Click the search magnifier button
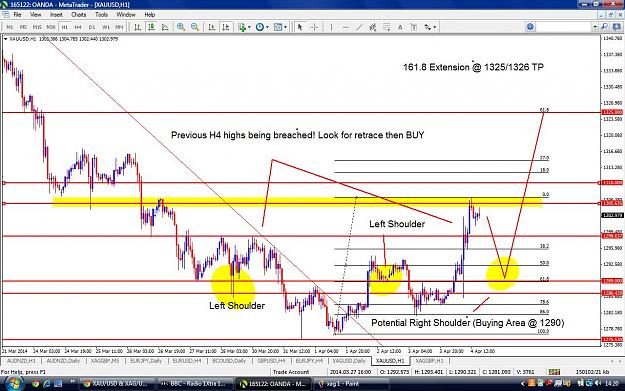Viewport: 625px width, 391px height. click(604, 27)
